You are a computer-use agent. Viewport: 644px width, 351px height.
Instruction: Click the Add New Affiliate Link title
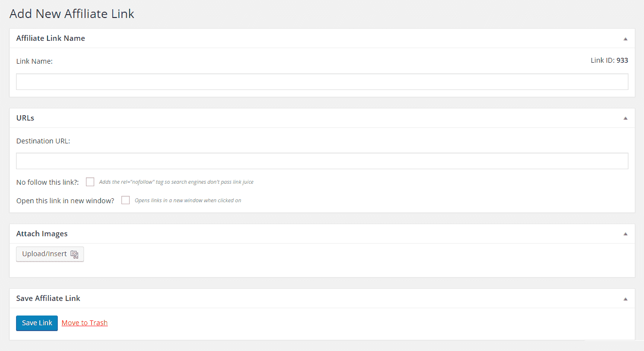click(x=72, y=14)
